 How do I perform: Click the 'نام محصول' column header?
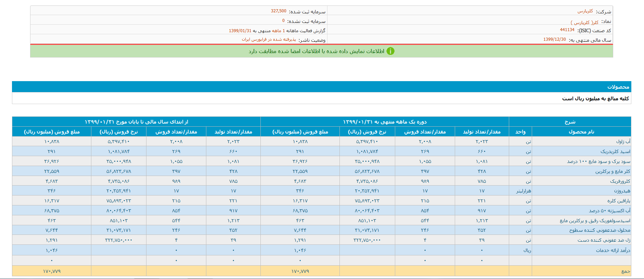(x=581, y=131)
